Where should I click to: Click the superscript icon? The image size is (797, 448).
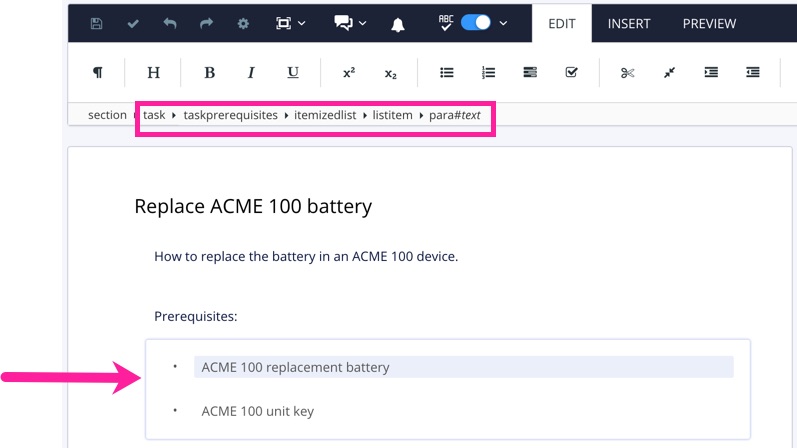(x=349, y=72)
